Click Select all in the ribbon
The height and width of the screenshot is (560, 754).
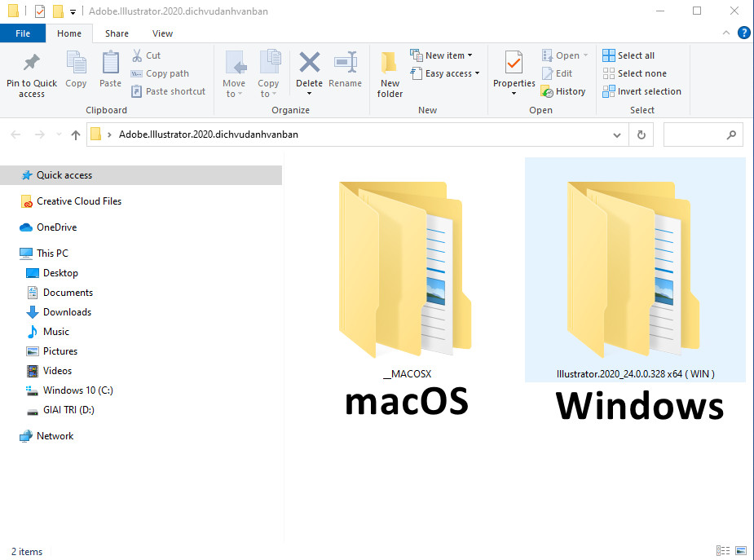[628, 55]
